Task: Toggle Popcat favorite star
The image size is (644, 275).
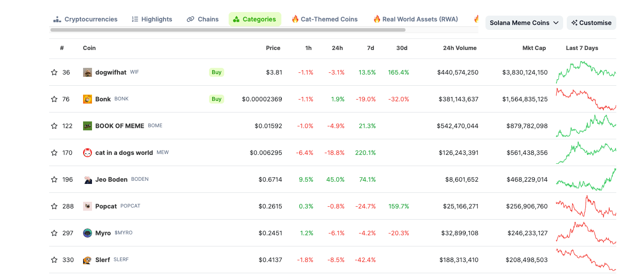Action: (54, 206)
